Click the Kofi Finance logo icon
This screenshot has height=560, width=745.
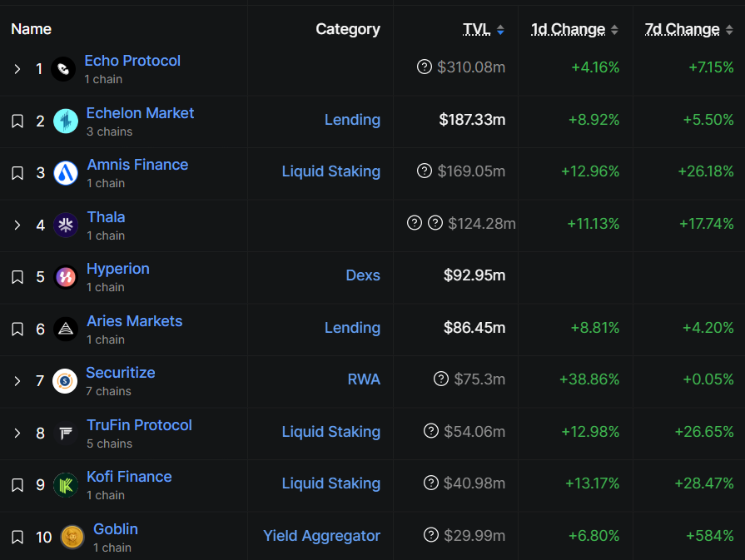tap(66, 485)
